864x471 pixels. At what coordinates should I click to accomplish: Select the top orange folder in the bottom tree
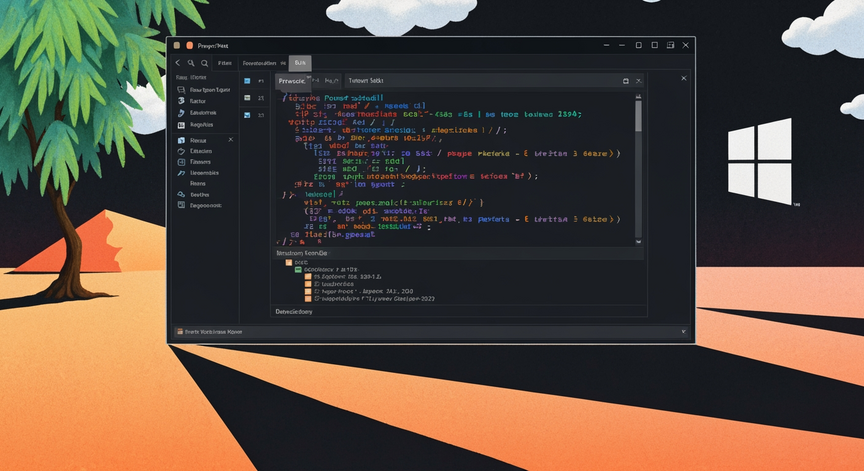289,263
